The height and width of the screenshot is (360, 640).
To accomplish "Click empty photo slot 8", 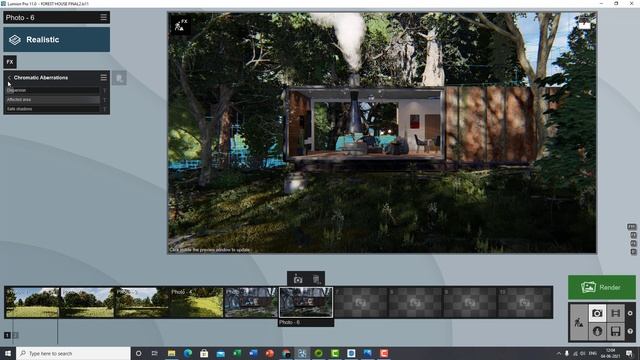I will click(x=415, y=302).
